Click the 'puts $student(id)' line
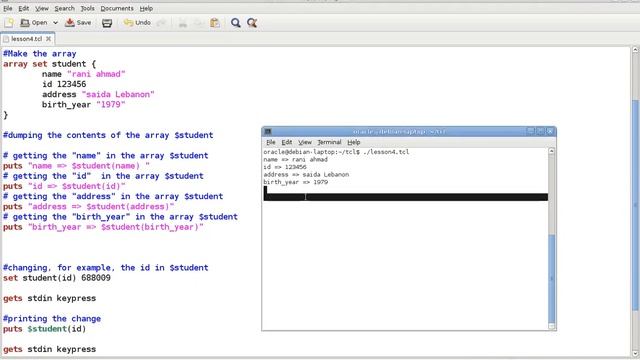The height and width of the screenshot is (360, 640). click(44, 329)
